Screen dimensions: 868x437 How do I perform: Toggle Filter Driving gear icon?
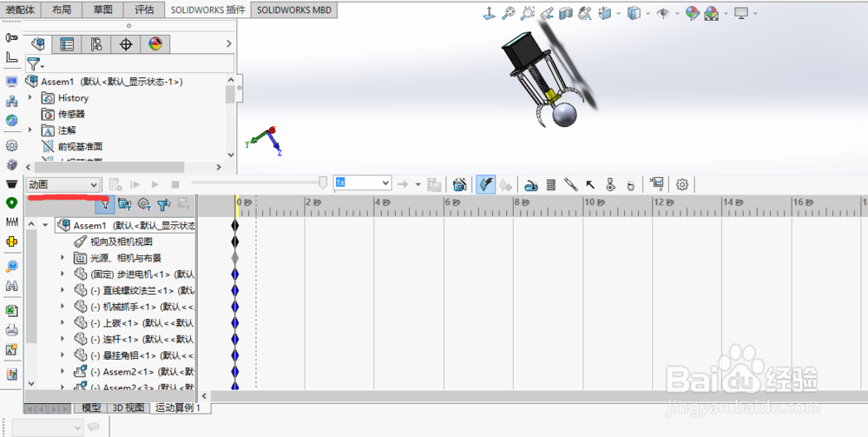pos(144,205)
